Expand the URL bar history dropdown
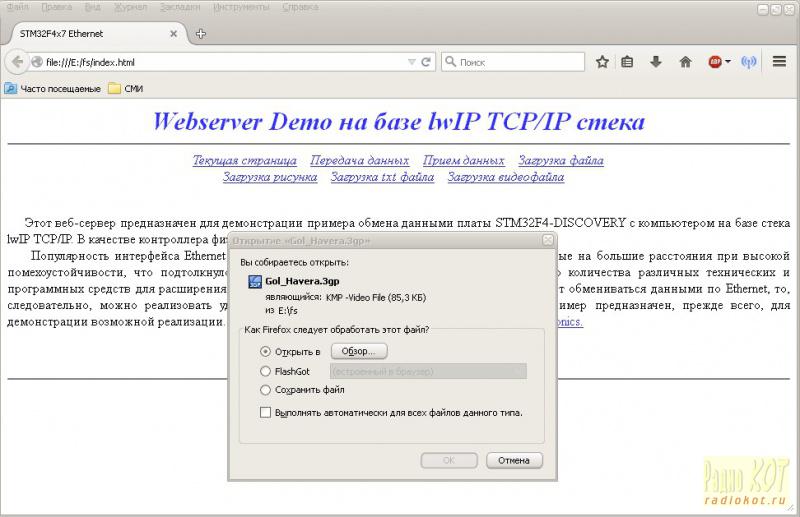This screenshot has height=517, width=800. [411, 62]
